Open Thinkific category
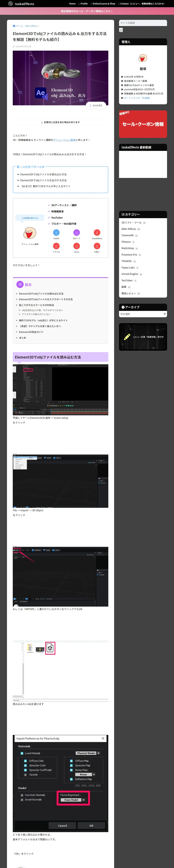This screenshot has height=868, width=174. [127, 261]
